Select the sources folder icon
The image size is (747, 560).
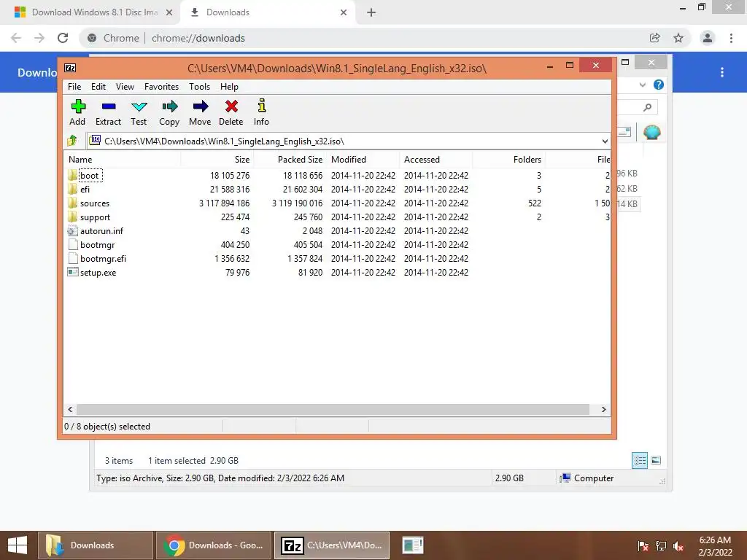[72, 203]
